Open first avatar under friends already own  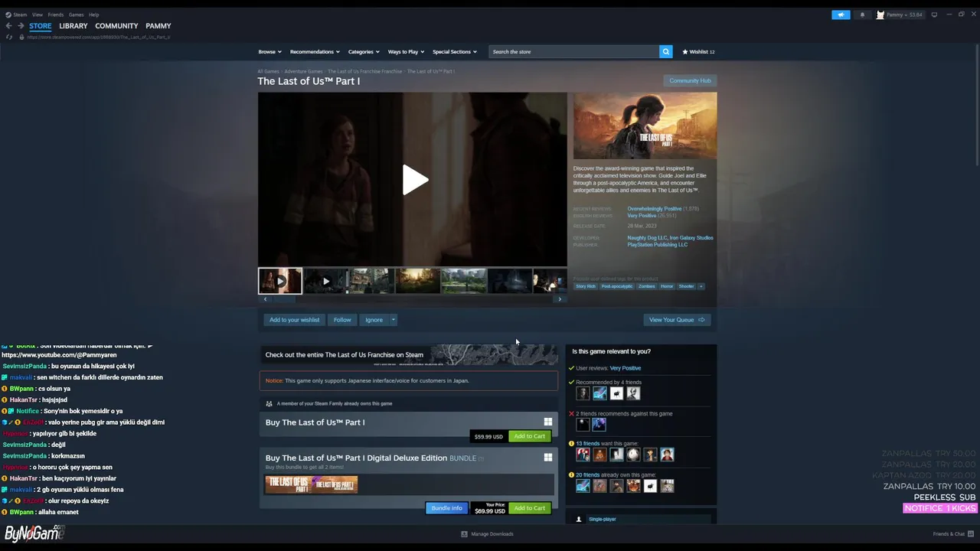[583, 485]
